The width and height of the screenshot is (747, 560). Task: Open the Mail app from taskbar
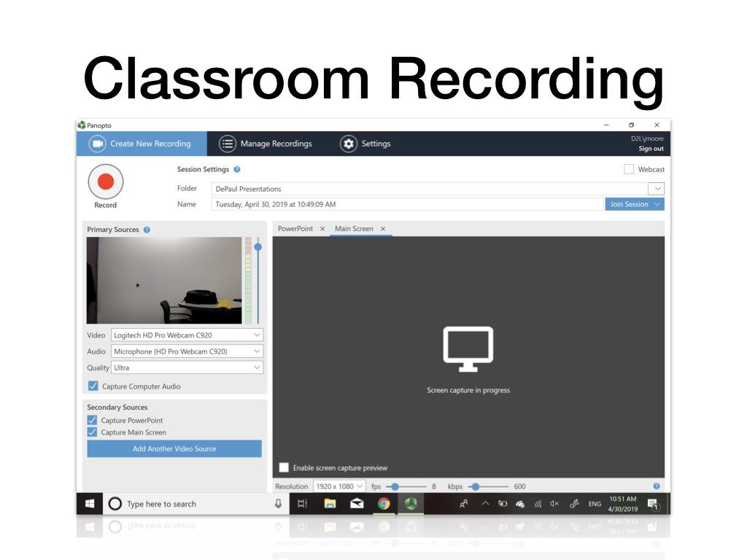click(357, 504)
